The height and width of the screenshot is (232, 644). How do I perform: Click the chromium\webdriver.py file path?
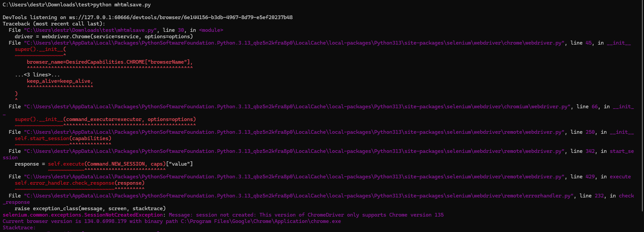click(x=297, y=107)
